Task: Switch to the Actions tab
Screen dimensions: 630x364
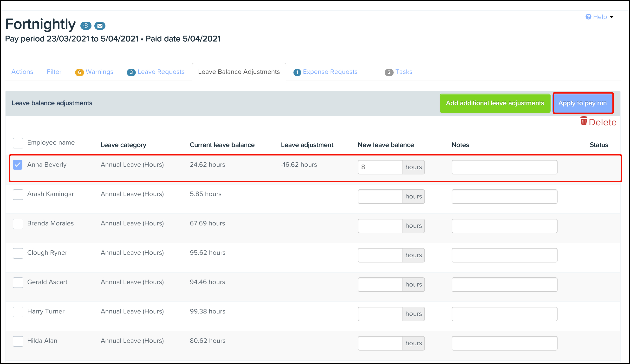Action: (22, 71)
